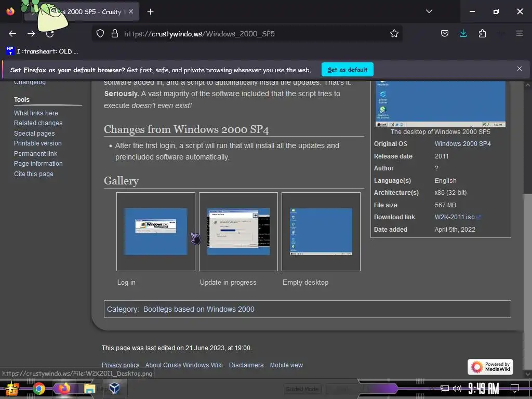Launch Google Chrome from the taskbar

coord(39,389)
